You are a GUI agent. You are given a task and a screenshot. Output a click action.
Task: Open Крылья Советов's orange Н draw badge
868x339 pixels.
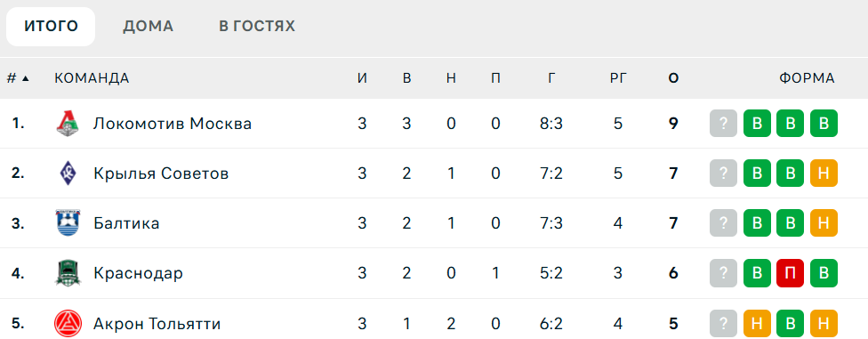824,174
